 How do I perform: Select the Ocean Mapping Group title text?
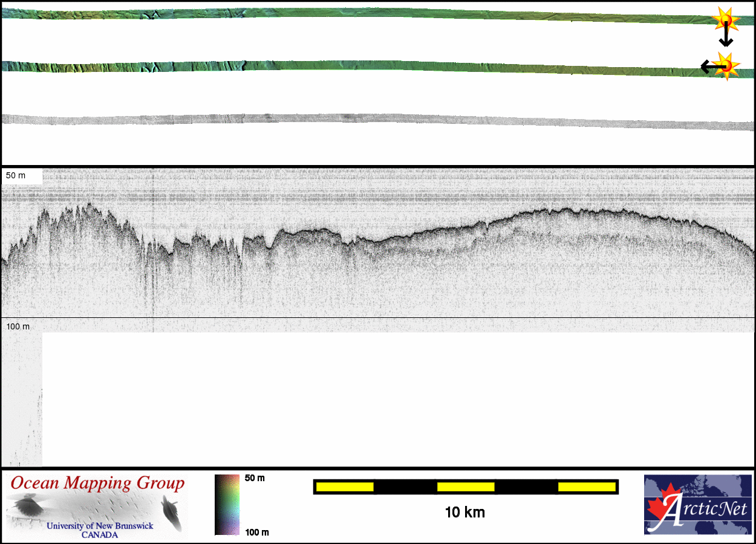tap(97, 483)
